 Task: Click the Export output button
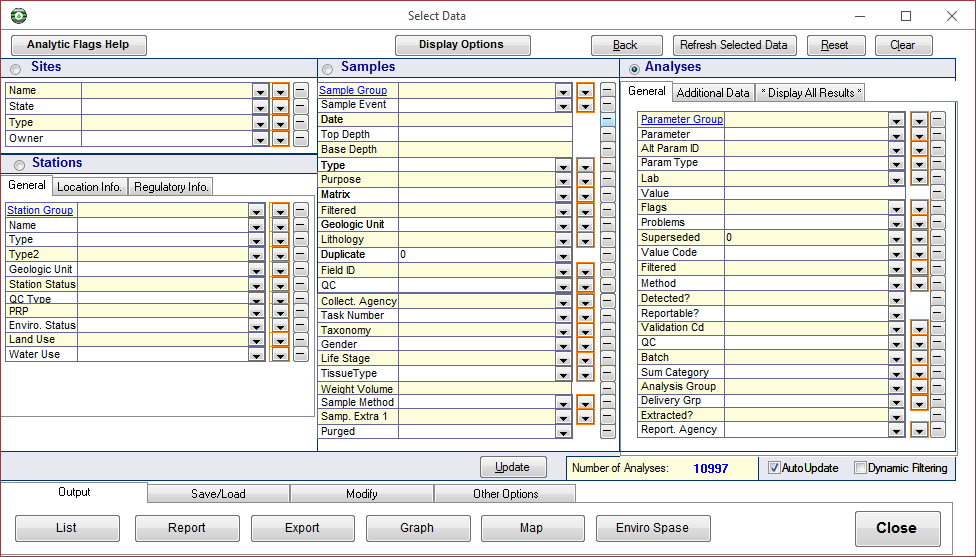[x=303, y=528]
